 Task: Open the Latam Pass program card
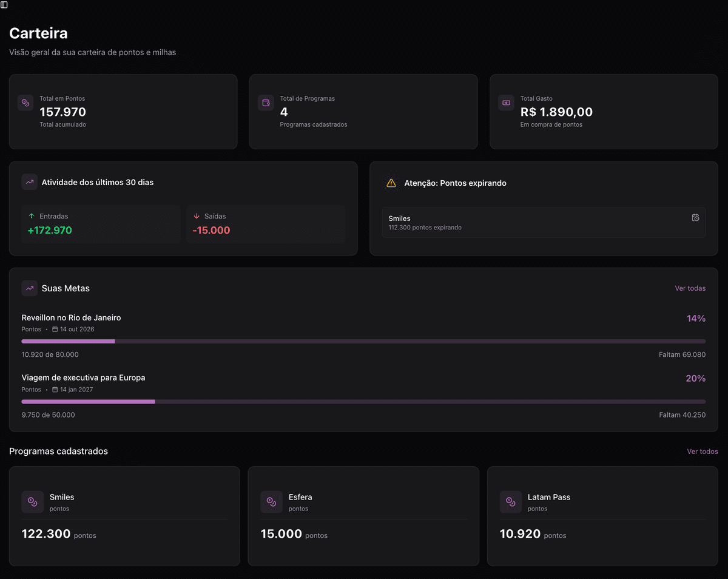602,516
